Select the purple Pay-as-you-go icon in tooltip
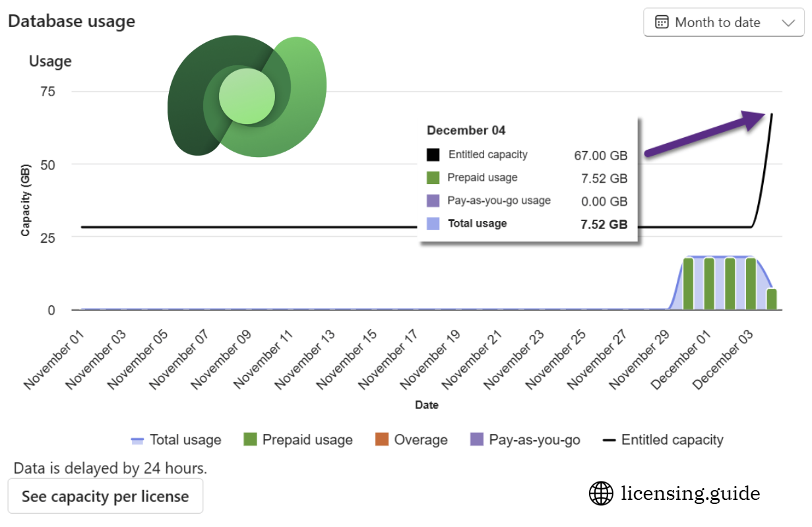Image resolution: width=812 pixels, height=527 pixels. tap(433, 200)
